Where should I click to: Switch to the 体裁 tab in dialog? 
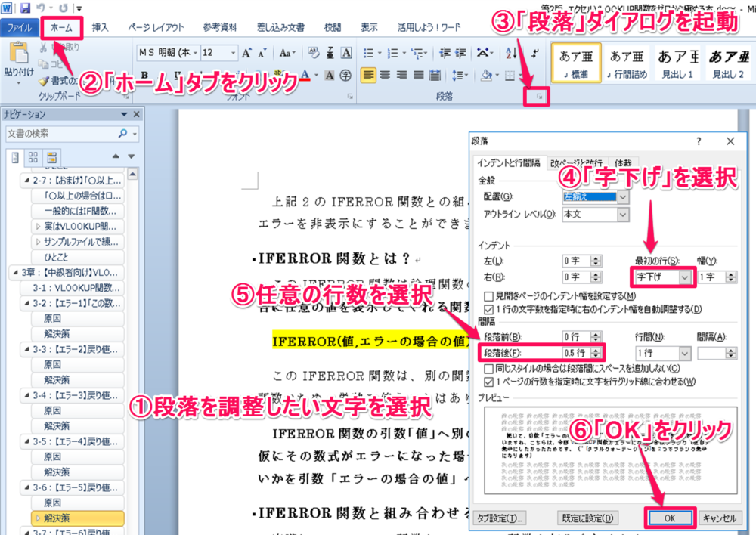[623, 162]
